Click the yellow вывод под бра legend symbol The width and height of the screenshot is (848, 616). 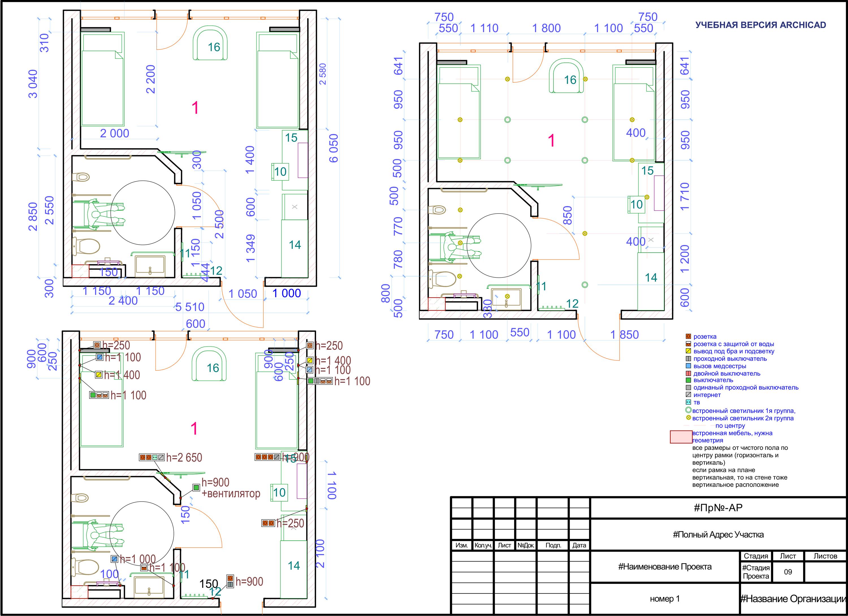coord(688,351)
